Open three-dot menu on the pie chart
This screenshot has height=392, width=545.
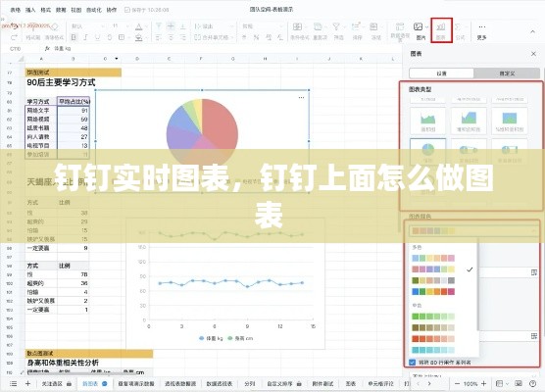[x=301, y=98]
